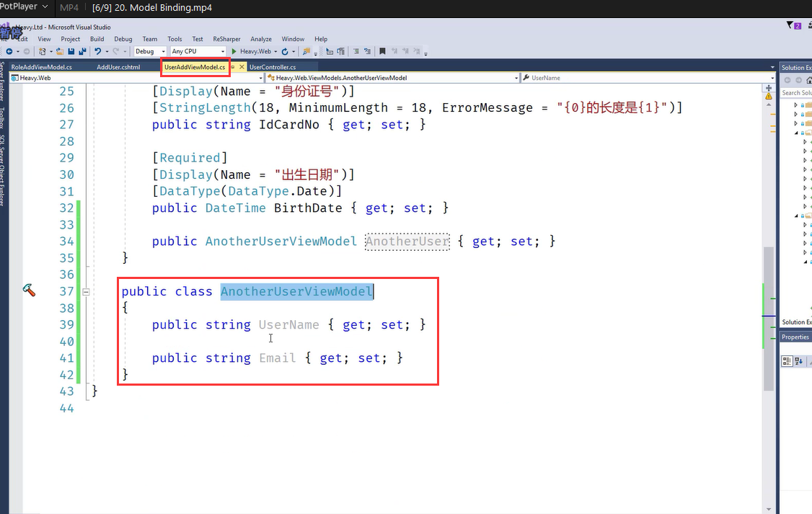The width and height of the screenshot is (812, 514).
Task: Click the Undo arrow icon
Action: pyautogui.click(x=97, y=51)
